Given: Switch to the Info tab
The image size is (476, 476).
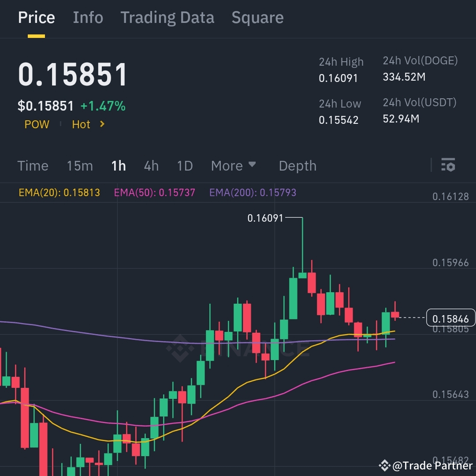Looking at the screenshot, I should [88, 18].
